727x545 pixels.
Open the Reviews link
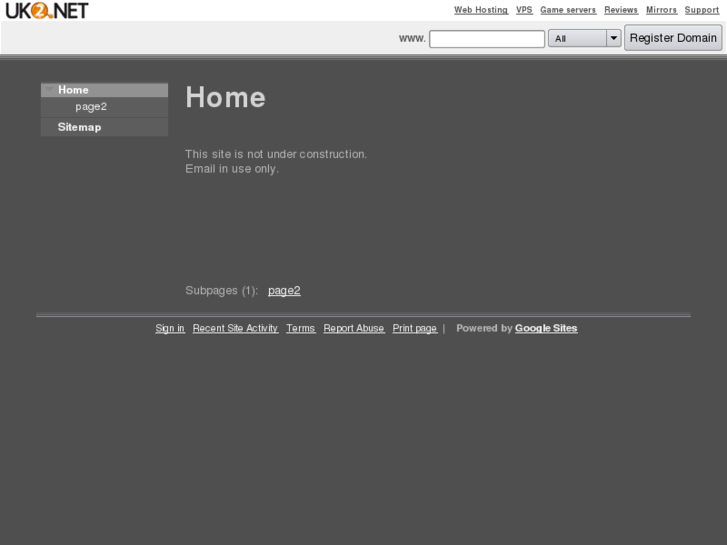tap(621, 10)
